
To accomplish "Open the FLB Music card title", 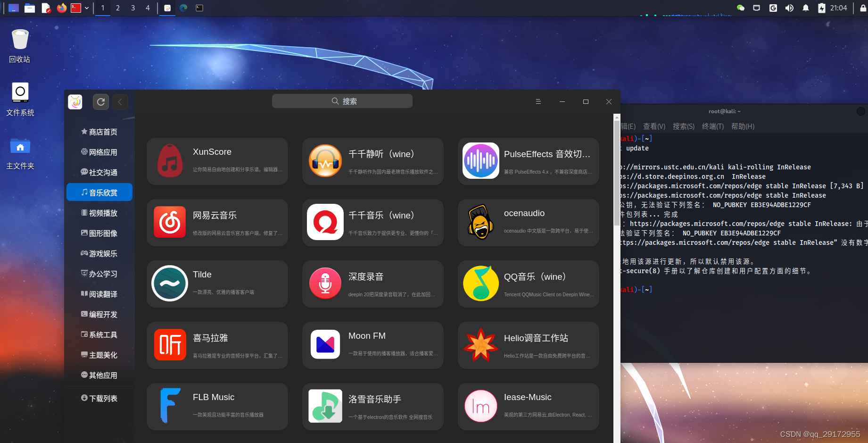I will [x=214, y=397].
